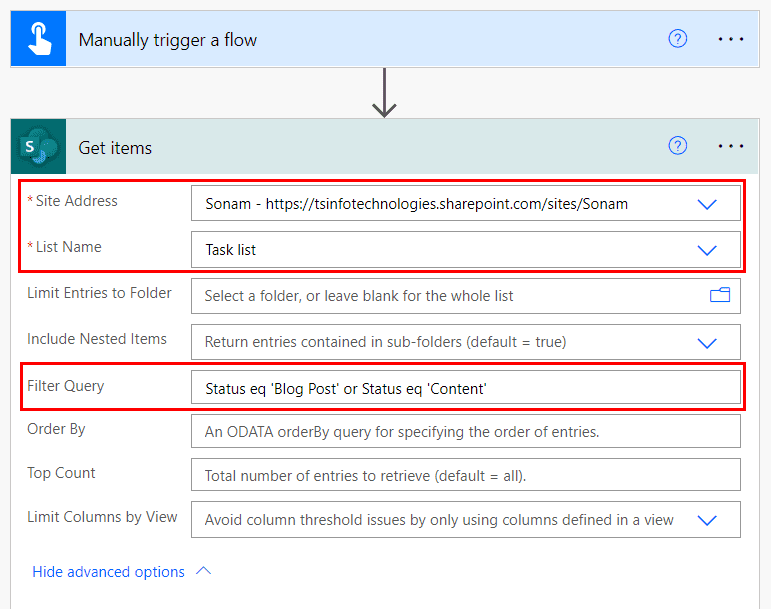This screenshot has height=609, width=771.
Task: Click into the Filter Query field
Action: [466, 387]
